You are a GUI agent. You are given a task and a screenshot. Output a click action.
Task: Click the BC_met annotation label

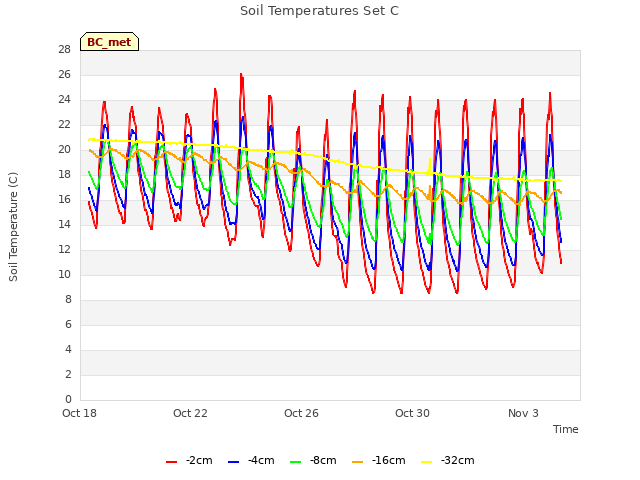(109, 42)
